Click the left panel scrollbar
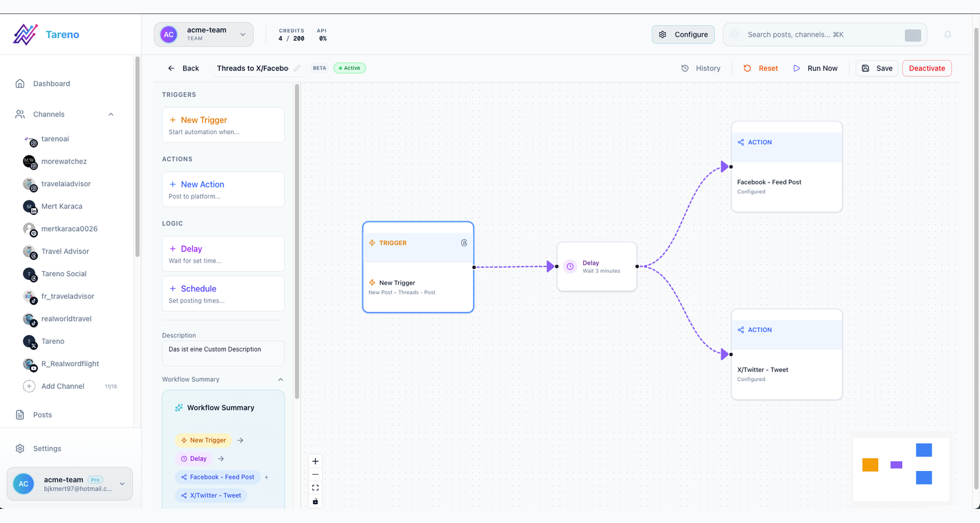Screen dimensions: 980x523 tap(297, 242)
